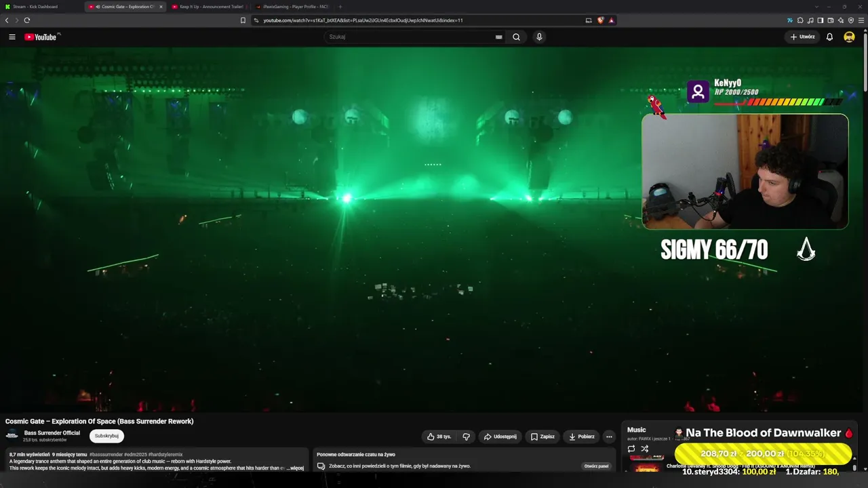868x488 pixels.
Task: Open the Brave main menu
Action: point(861,20)
